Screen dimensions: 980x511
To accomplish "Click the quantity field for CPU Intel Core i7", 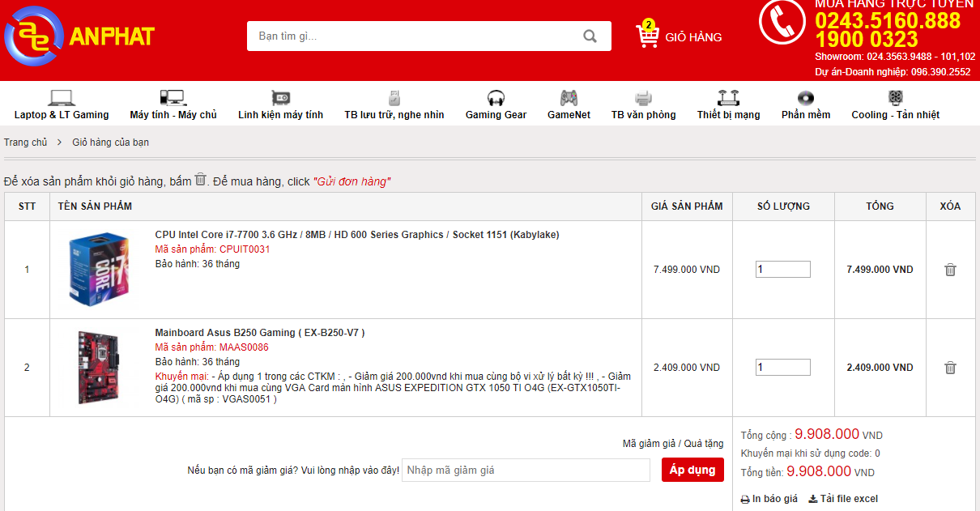I will coord(783,270).
